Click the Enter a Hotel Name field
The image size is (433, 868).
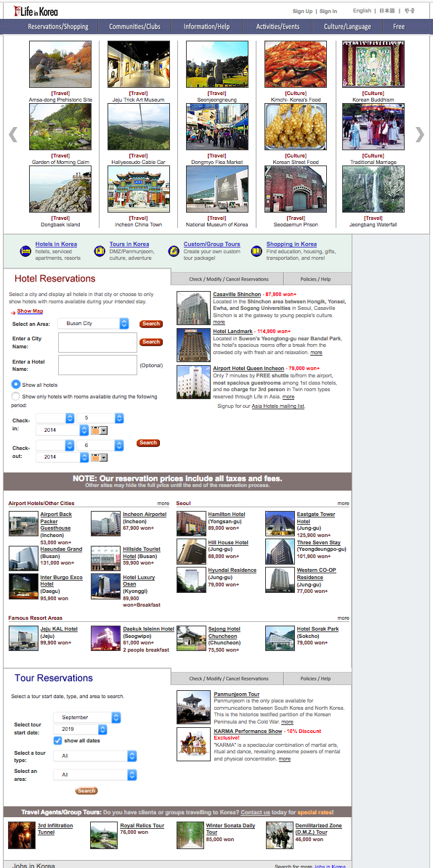click(x=97, y=365)
